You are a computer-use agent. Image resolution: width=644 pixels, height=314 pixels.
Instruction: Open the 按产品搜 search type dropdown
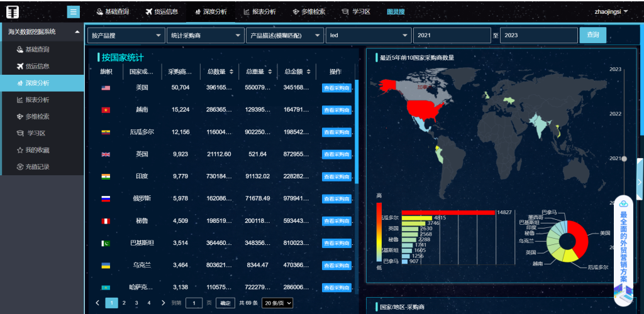[126, 36]
